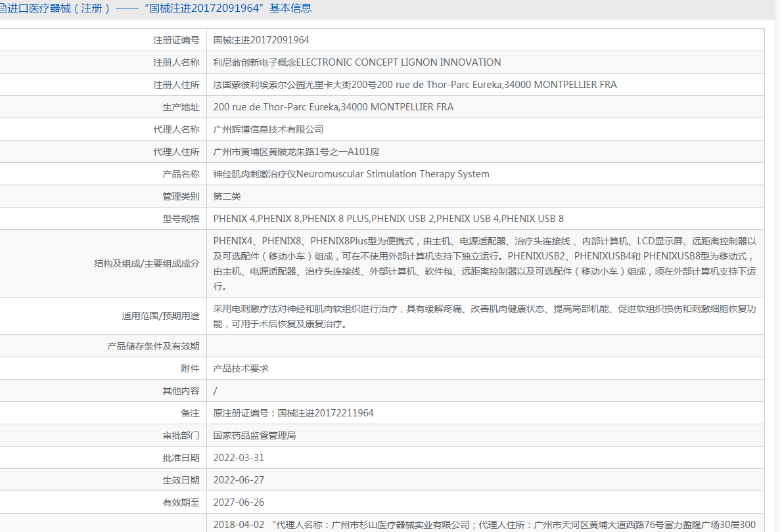Click production address 200 rue de Thor-Parc Eureka
Screen dimensions: 782x532
click(x=333, y=107)
